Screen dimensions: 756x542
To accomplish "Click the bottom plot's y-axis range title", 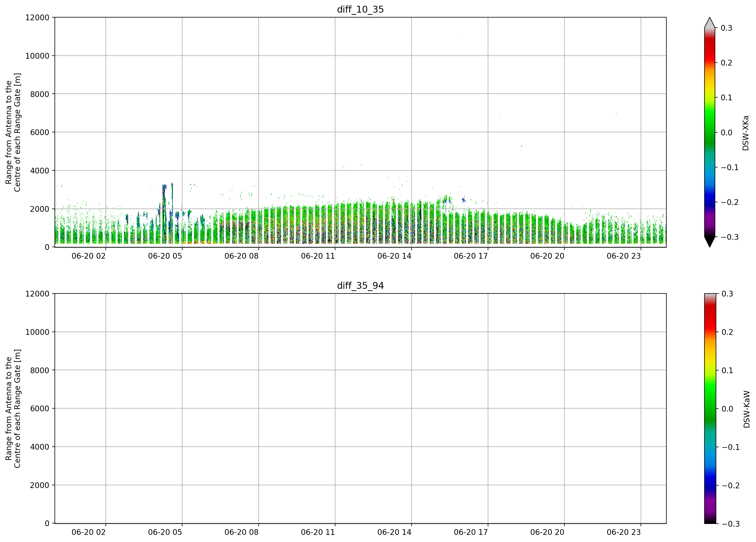I will tap(13, 409).
